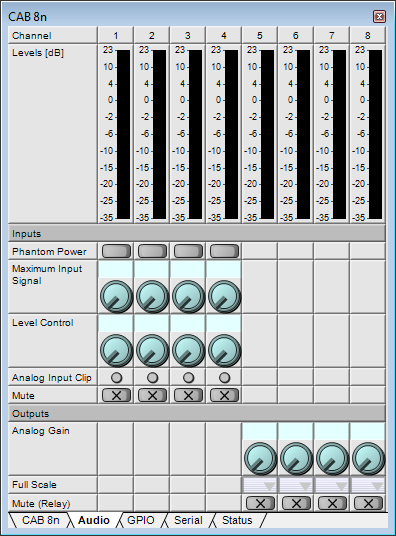The image size is (396, 536).
Task: Click Analog Gain value field channel 7
Action: coord(332,431)
